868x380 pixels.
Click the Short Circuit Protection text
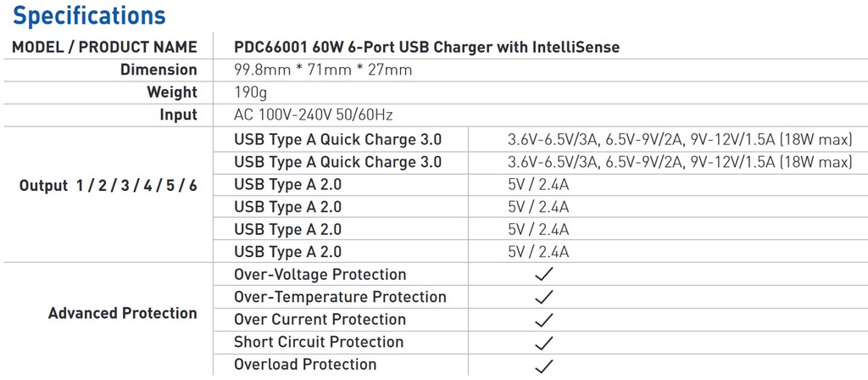pyautogui.click(x=319, y=342)
